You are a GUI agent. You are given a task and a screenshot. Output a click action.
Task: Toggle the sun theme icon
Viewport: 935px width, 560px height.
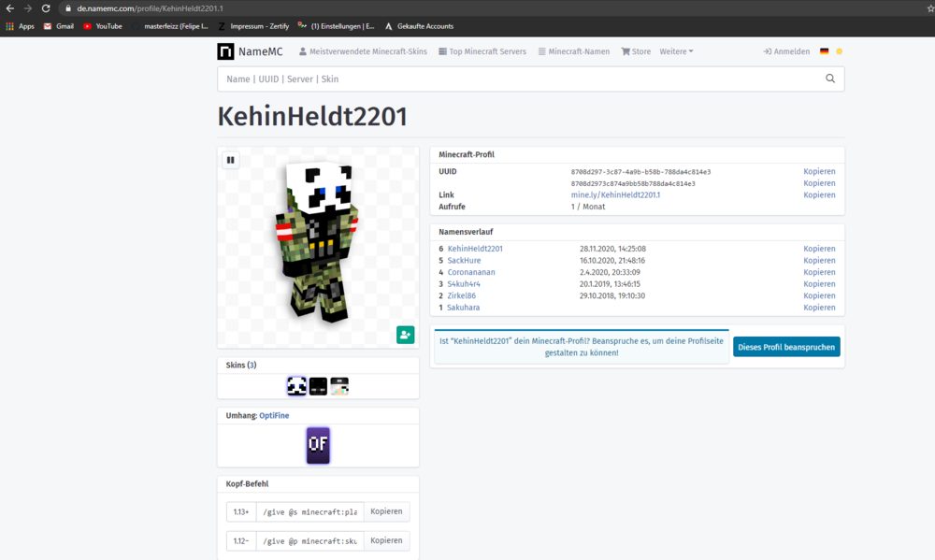(x=839, y=51)
